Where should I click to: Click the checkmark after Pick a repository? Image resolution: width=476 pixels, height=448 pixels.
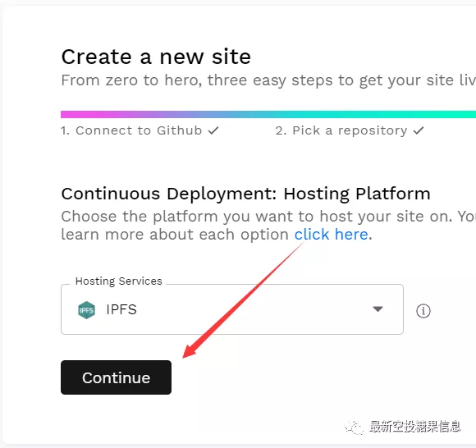pyautogui.click(x=419, y=130)
